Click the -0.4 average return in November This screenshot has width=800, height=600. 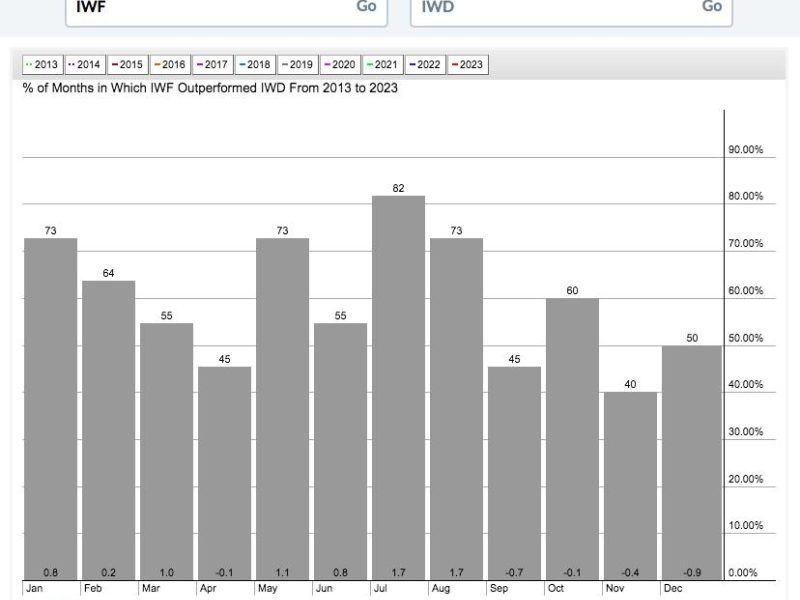[631, 572]
